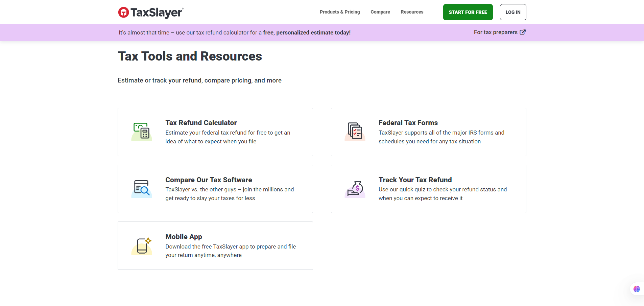Open the Tax Refund Calculator icon
This screenshot has height=306, width=644.
point(142,132)
